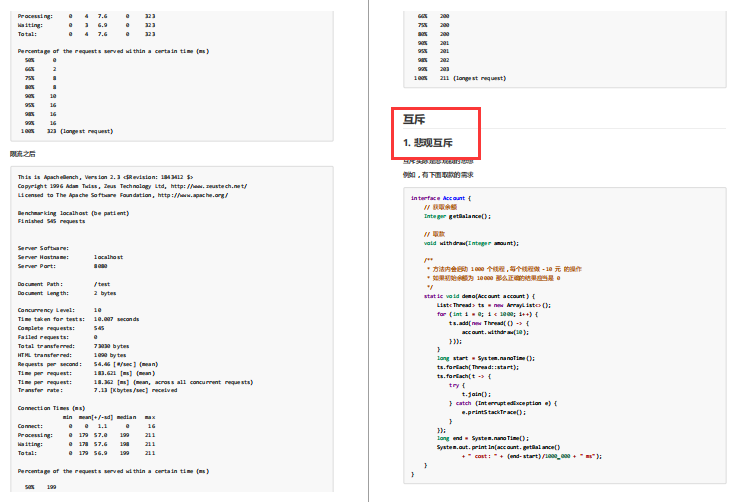
Task: Click the 'Failed requests:' label
Action: (x=43, y=337)
